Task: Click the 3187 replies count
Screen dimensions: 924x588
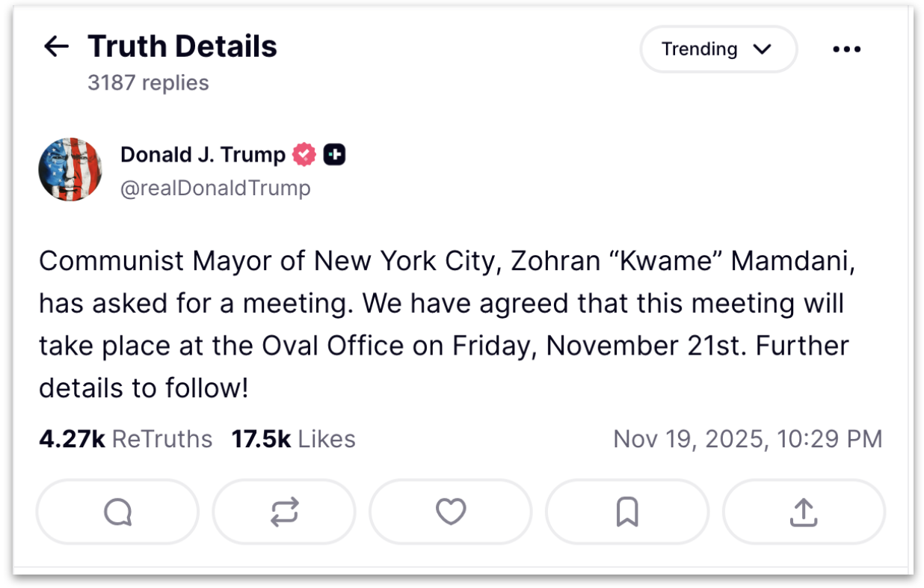Action: [148, 82]
